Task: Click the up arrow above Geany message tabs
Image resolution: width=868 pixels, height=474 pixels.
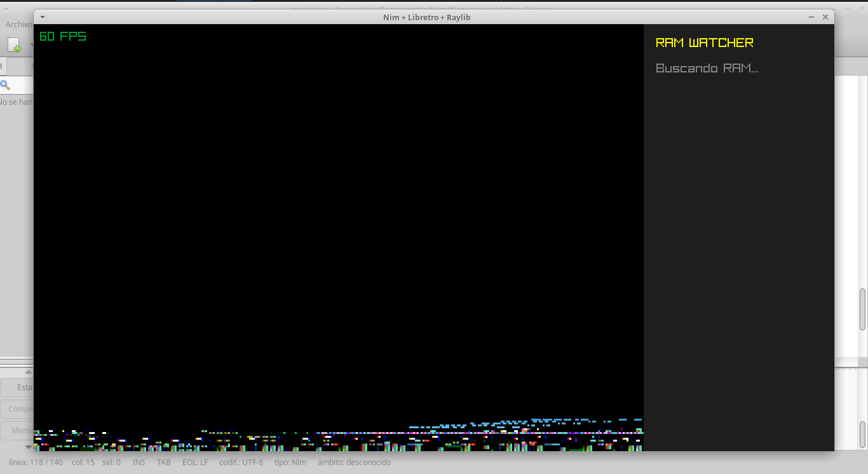Action: pos(28,372)
